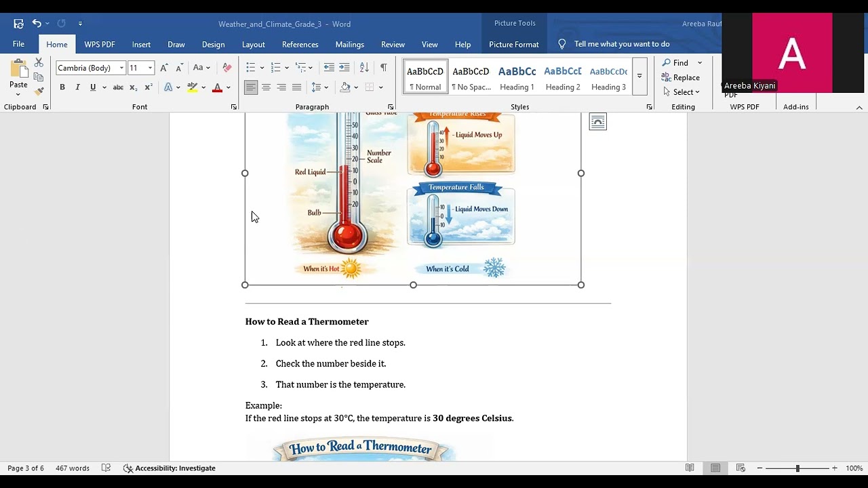Click the Multilevel list icon
The image size is (868, 488).
pyautogui.click(x=300, y=68)
